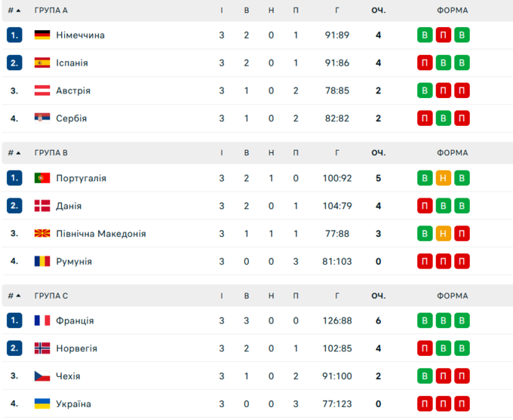Click the Romania flag icon

(42, 262)
